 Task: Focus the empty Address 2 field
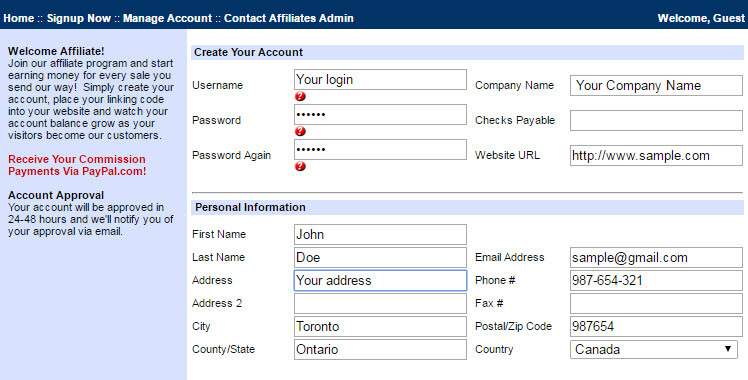[380, 303]
